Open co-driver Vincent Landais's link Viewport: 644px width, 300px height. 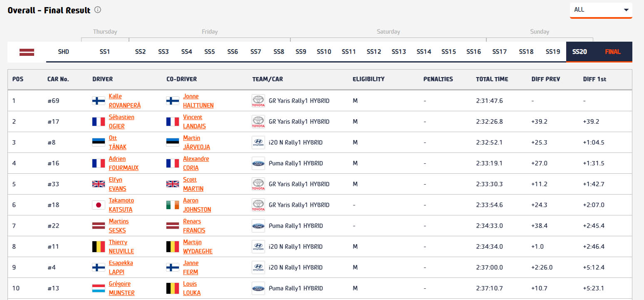pyautogui.click(x=194, y=122)
